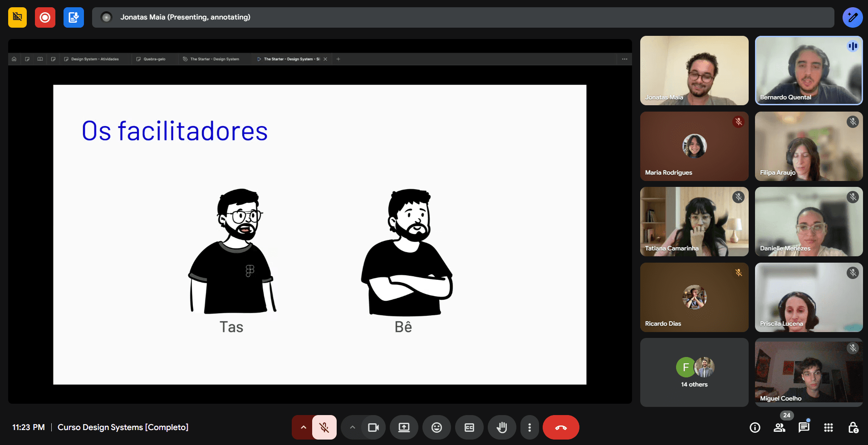Leave the call with red hang-up button
The height and width of the screenshot is (445, 868).
click(561, 427)
